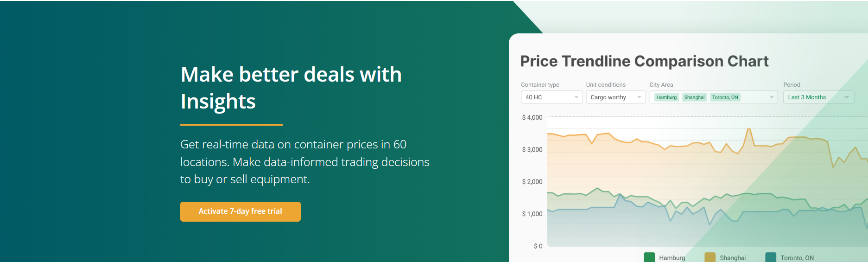This screenshot has width=868, height=262.
Task: Click the $ 2,000 axis label
Action: (x=532, y=182)
